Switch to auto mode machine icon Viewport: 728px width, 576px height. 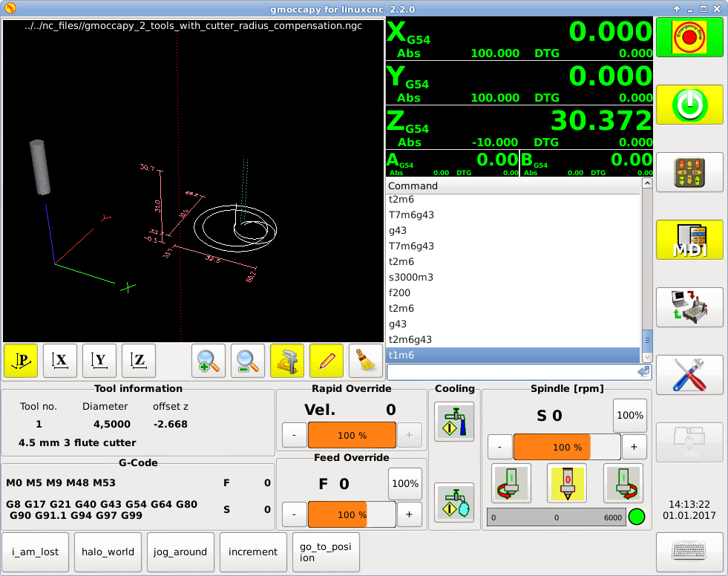tap(689, 307)
